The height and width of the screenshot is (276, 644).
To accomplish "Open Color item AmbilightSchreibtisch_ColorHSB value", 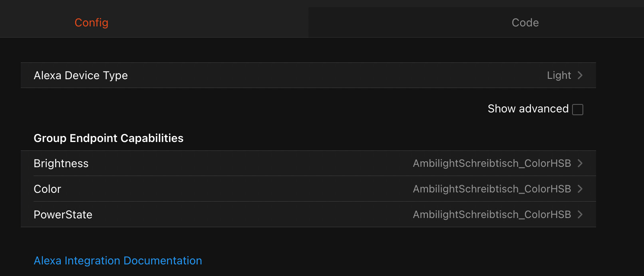I will pyautogui.click(x=492, y=189).
